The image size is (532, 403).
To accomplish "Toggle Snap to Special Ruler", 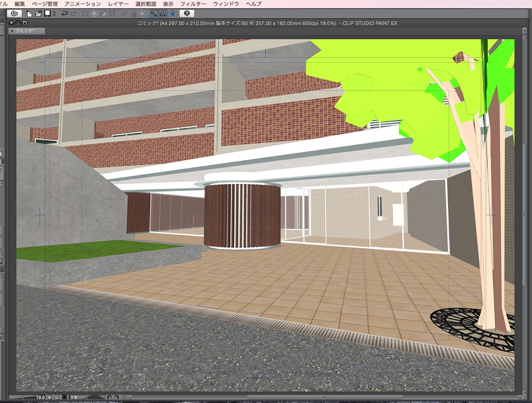I will coord(163,14).
